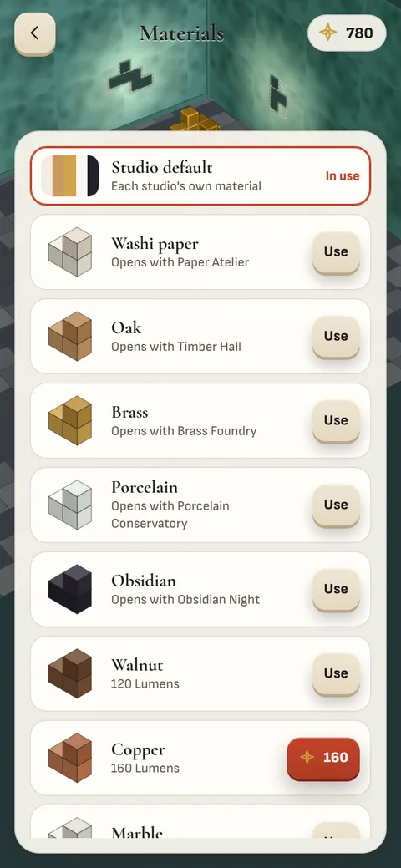
Task: Tap the Studio default color stripes swatch
Action: (x=70, y=176)
